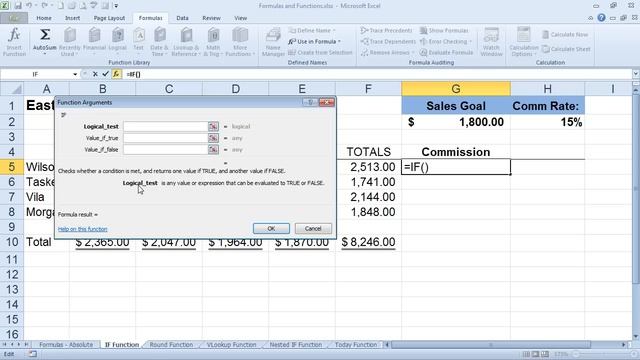Image resolution: width=640 pixels, height=360 pixels.
Task: Open the Name Manager
Action: tap(273, 42)
